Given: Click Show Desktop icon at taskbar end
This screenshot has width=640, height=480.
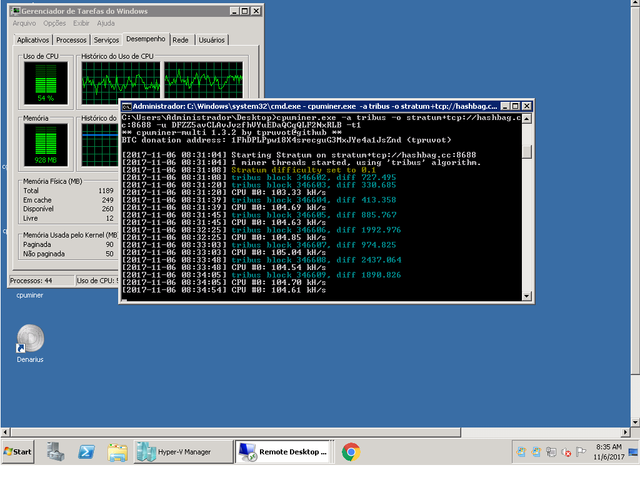Looking at the screenshot, I should (x=633, y=452).
